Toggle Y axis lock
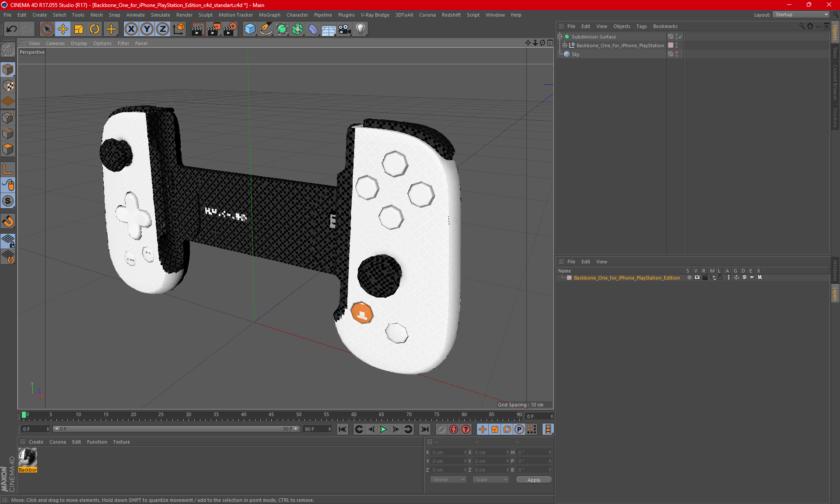 click(147, 29)
